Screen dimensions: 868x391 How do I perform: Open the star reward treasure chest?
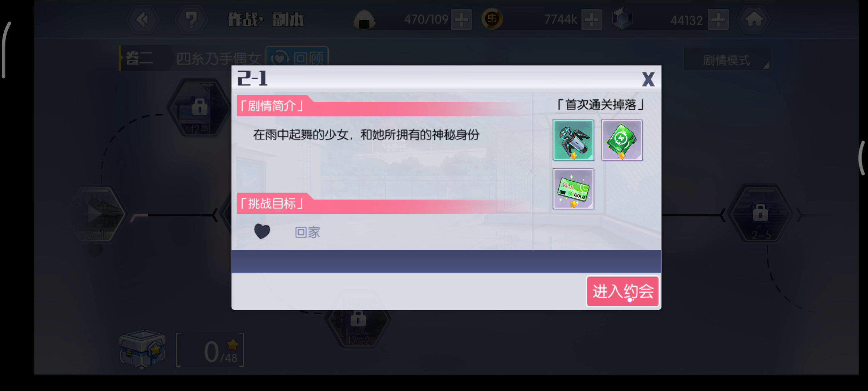(142, 349)
